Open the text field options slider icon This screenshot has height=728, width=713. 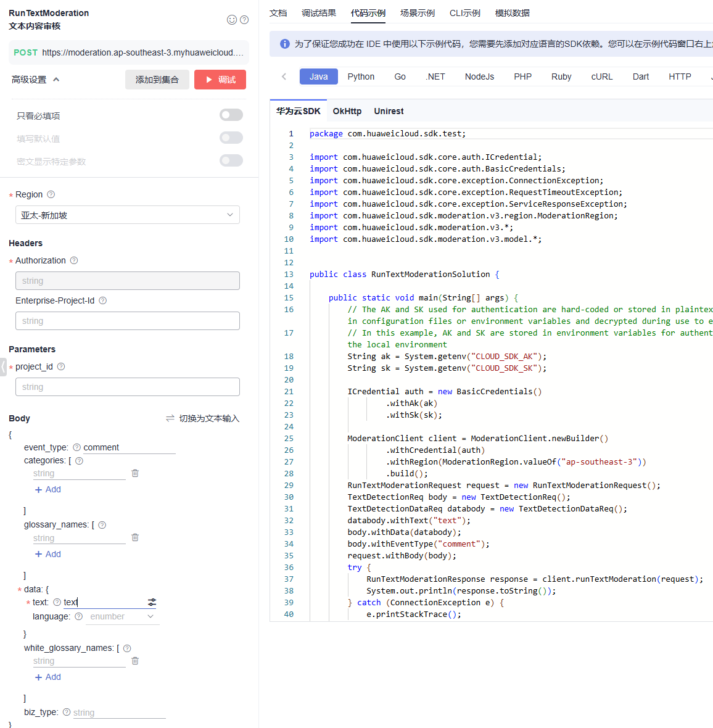[152, 602]
